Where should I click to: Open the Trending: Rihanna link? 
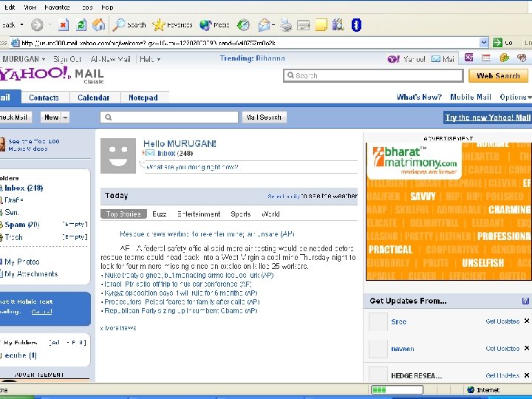click(x=253, y=58)
